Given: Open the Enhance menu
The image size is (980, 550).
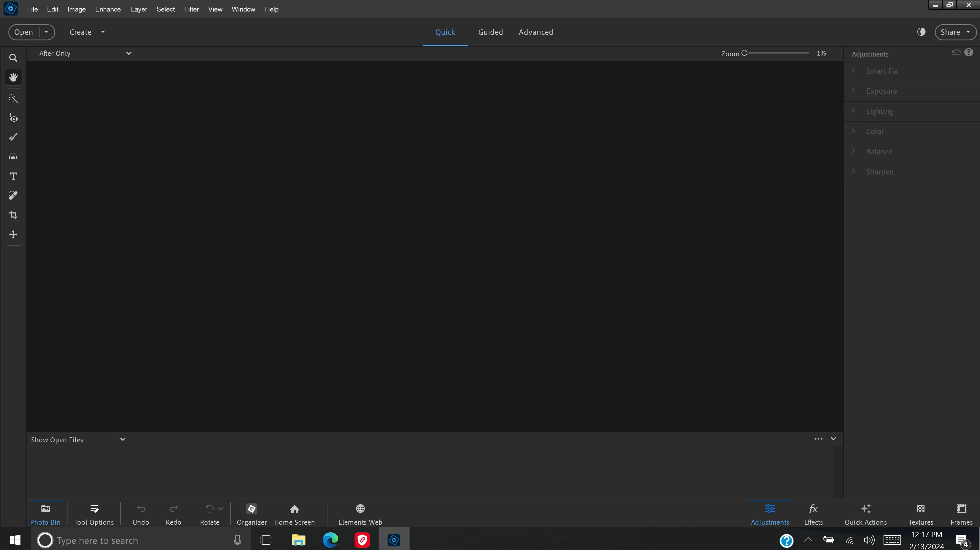Looking at the screenshot, I should click(x=108, y=9).
